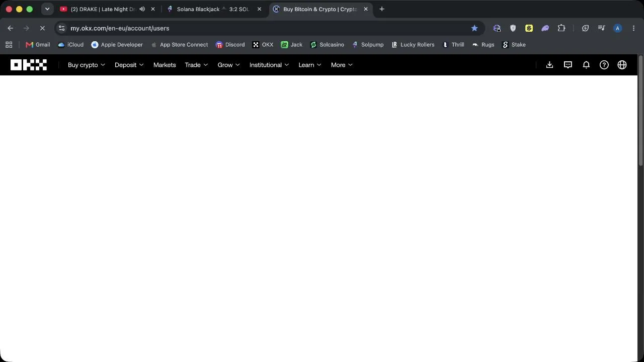
Task: Expand the Trade dropdown
Action: point(196,65)
